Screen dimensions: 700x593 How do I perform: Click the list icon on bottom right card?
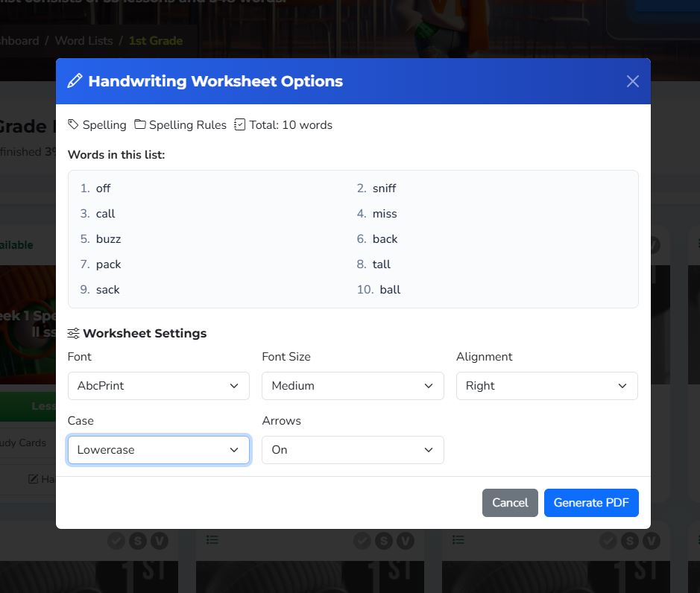point(458,540)
